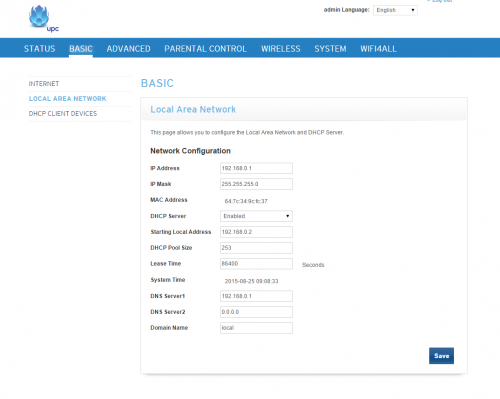Viewport: 500px width, 399px height.
Task: Focus the DHCP Pool Size field
Action: (256, 248)
